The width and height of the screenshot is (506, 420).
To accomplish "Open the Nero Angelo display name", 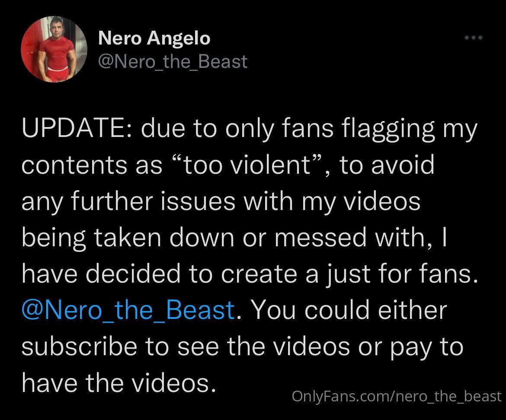I will (x=154, y=38).
